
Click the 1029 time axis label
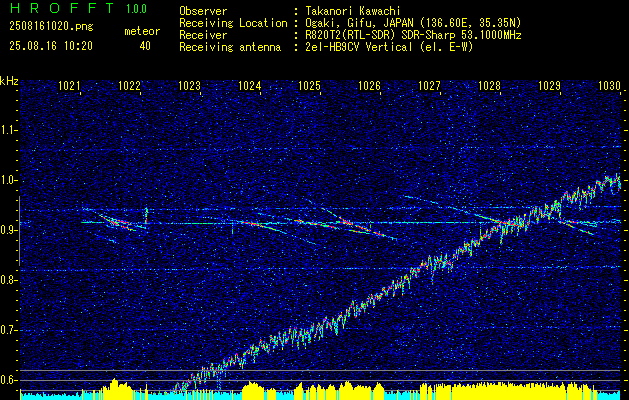pyautogui.click(x=549, y=85)
